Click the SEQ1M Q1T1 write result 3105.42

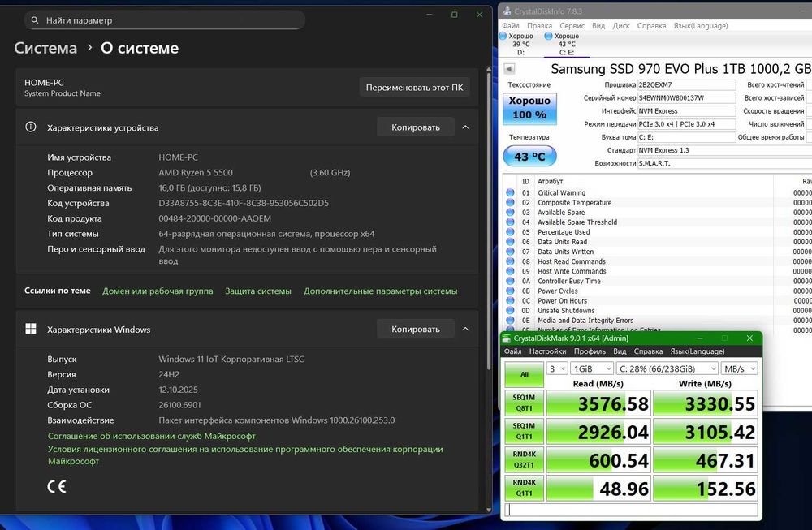[706, 432]
